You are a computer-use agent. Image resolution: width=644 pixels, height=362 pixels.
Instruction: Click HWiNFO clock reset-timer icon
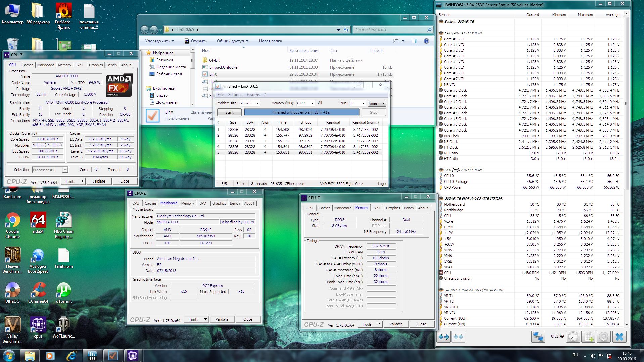[573, 337]
